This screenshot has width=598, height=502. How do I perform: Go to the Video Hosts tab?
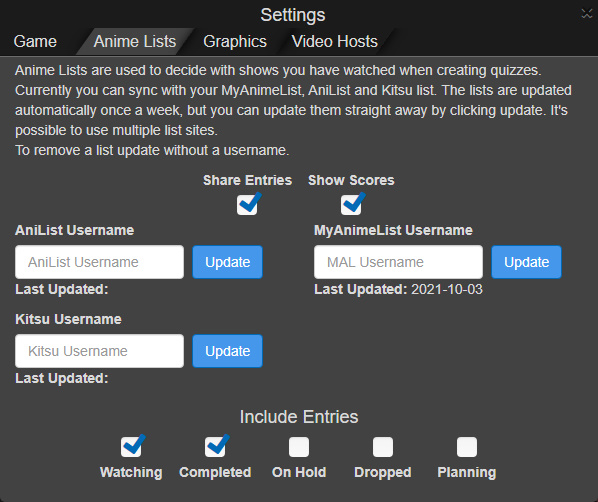pos(334,41)
